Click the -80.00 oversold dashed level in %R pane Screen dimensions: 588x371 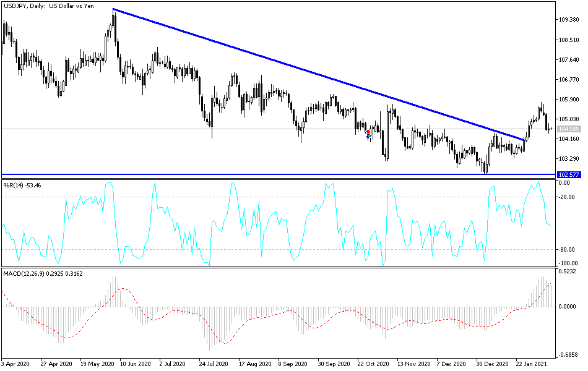click(x=279, y=250)
